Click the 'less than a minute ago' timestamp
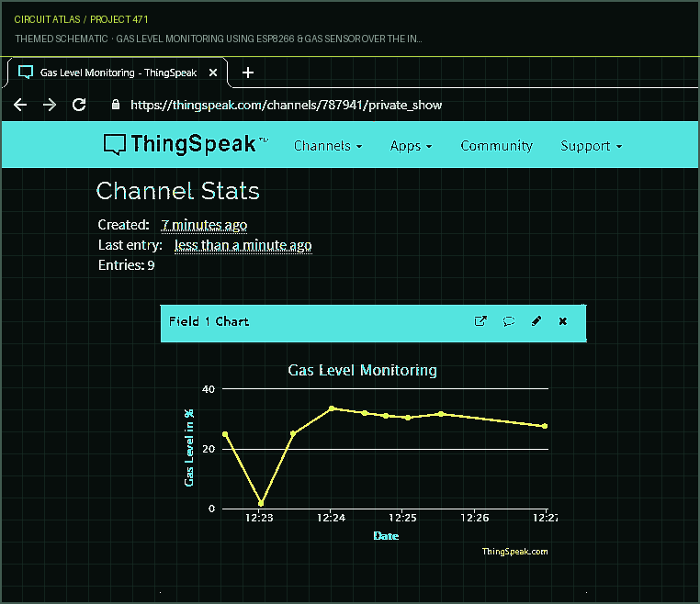 243,245
